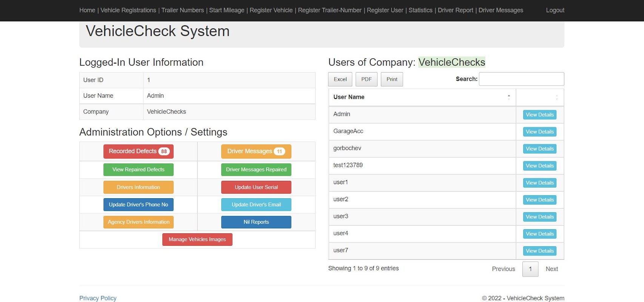Go to Next page of users

point(552,269)
